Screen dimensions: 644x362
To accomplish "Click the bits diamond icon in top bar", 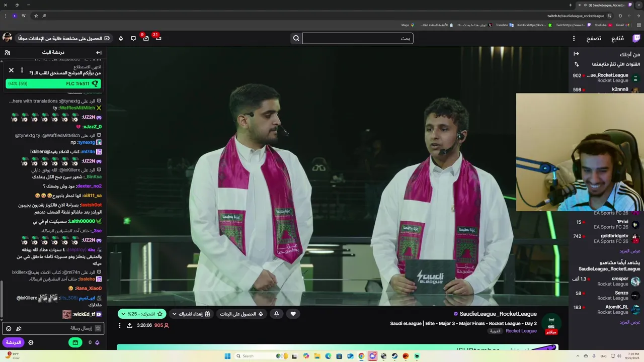I will [x=121, y=38].
